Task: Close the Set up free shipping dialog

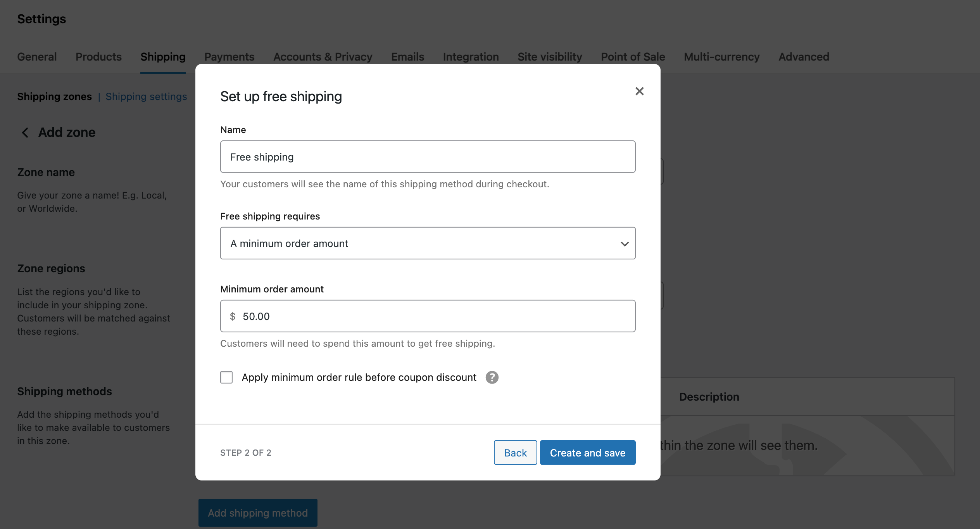Action: coord(639,91)
